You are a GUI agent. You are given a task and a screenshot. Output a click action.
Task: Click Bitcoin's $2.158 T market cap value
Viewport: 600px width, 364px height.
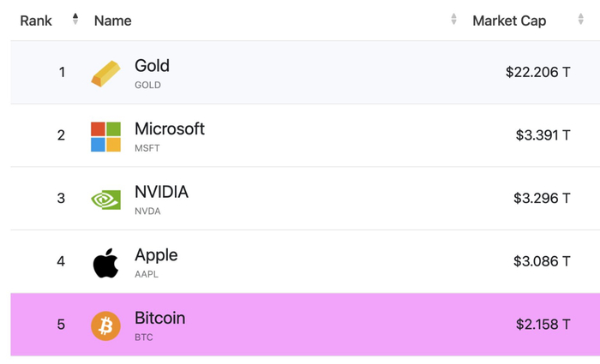543,325
